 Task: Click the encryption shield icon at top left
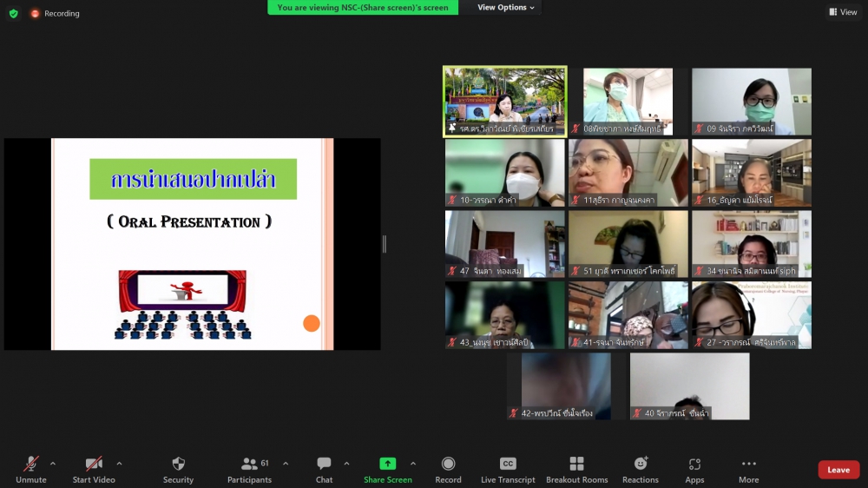13,13
